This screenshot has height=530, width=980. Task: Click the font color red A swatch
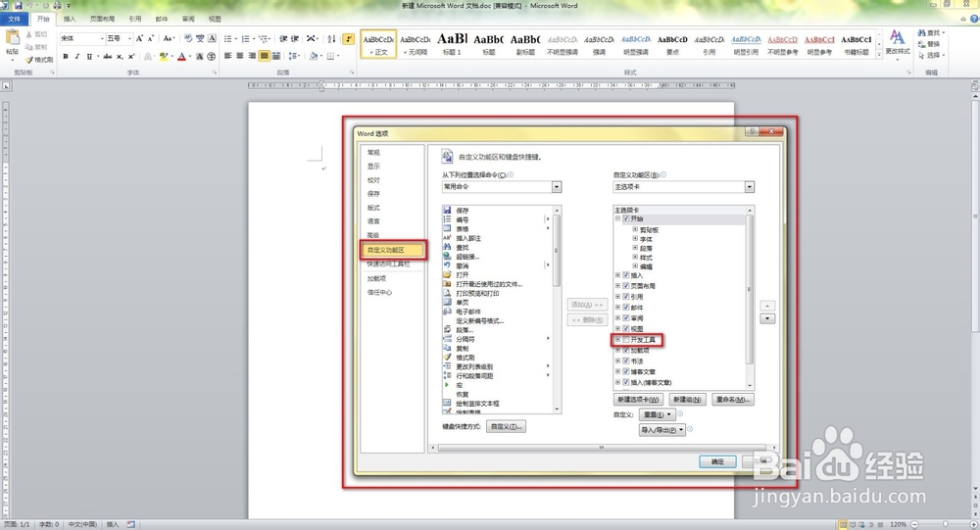[181, 56]
